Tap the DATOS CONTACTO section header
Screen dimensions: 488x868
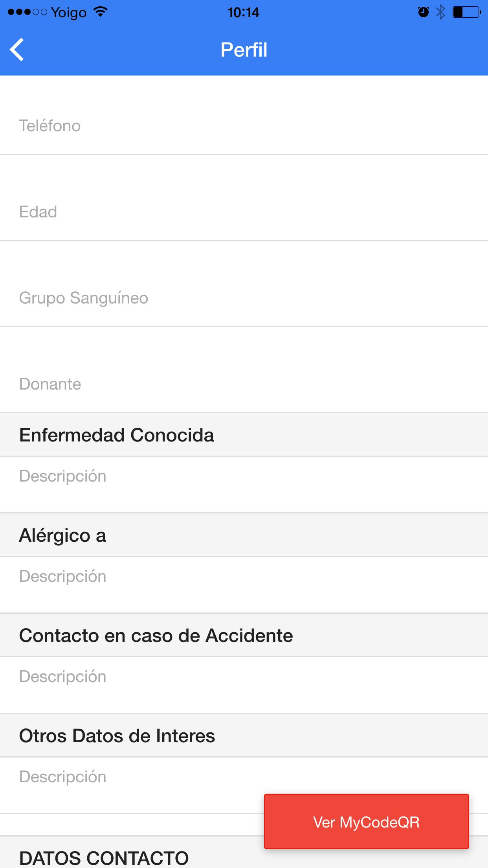(x=104, y=857)
